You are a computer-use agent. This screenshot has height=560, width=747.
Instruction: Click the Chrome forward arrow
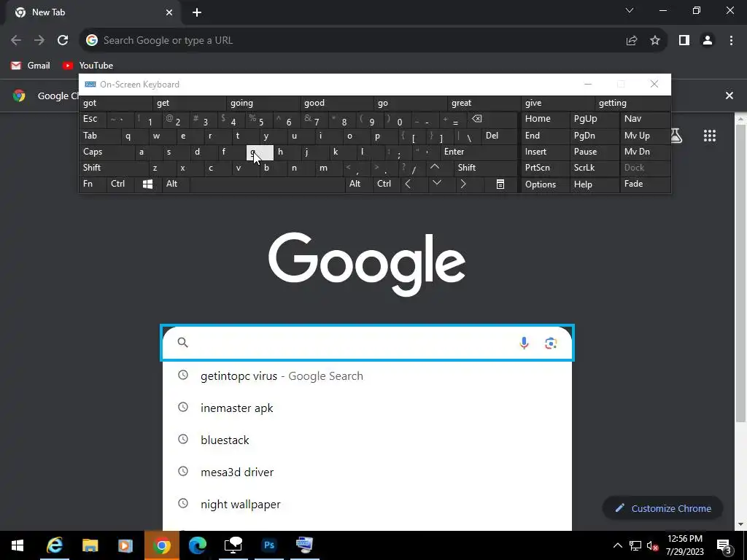point(39,41)
